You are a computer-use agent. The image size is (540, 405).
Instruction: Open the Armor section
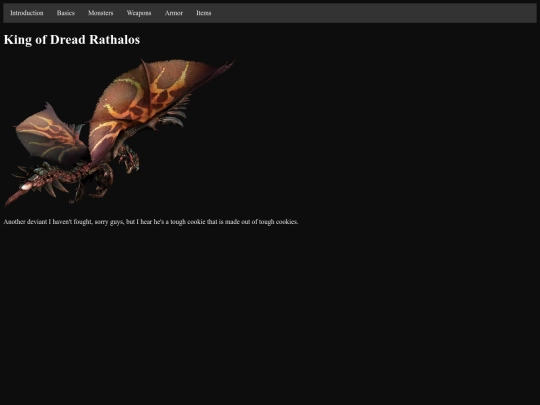pos(174,13)
